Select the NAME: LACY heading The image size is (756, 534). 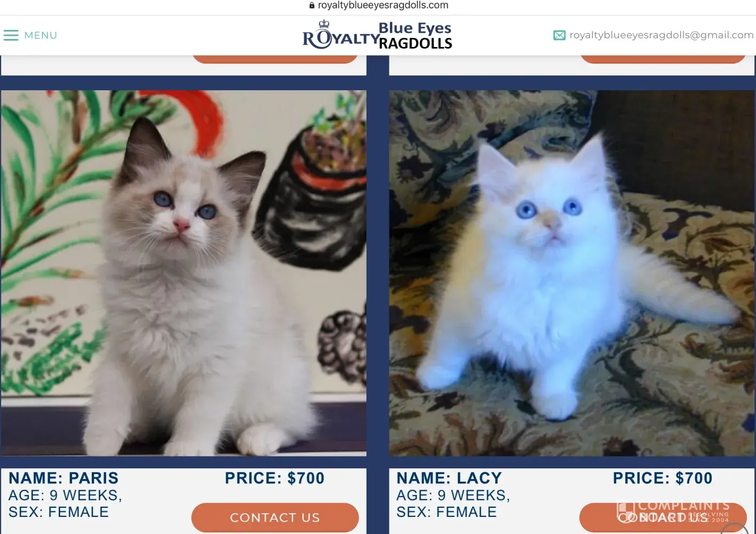pyautogui.click(x=449, y=478)
